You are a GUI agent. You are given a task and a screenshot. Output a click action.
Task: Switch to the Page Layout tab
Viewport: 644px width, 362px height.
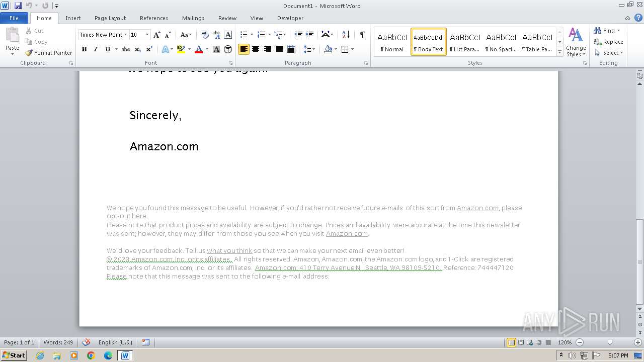coord(110,18)
